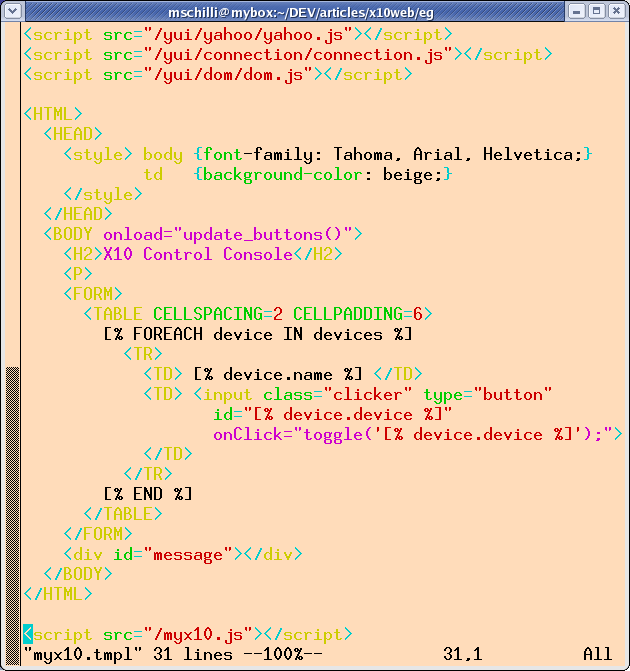Click the FOREACH device IN devices directive
Viewport: 630px width, 671px height.
point(258,334)
